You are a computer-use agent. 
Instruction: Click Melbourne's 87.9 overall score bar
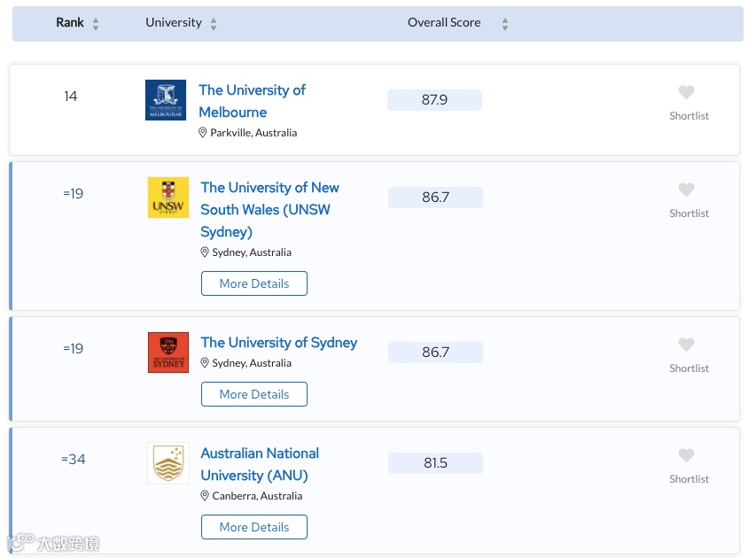(434, 100)
